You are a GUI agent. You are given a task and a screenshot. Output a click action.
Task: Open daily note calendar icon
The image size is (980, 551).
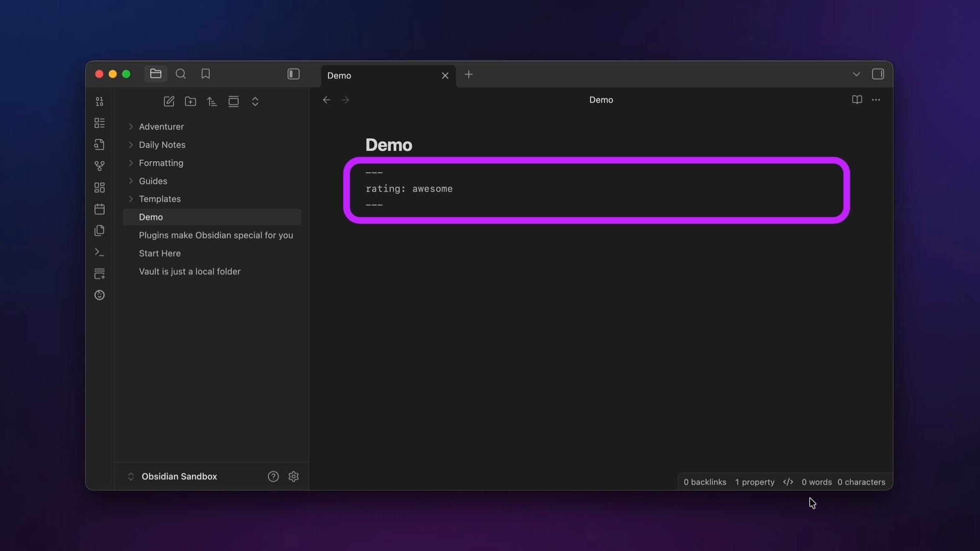(100, 209)
